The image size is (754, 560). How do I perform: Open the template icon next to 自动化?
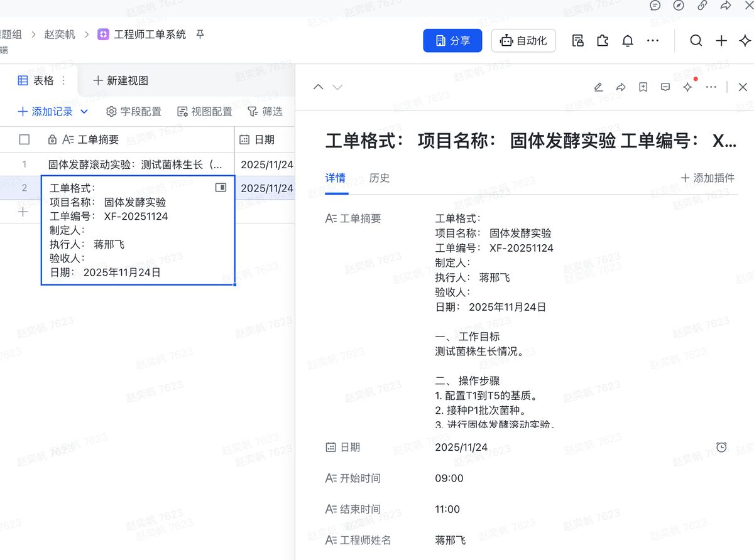coord(578,41)
